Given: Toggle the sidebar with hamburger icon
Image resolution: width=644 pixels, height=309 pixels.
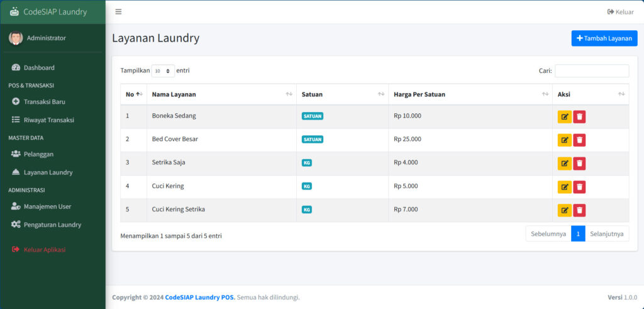Looking at the screenshot, I should point(118,12).
